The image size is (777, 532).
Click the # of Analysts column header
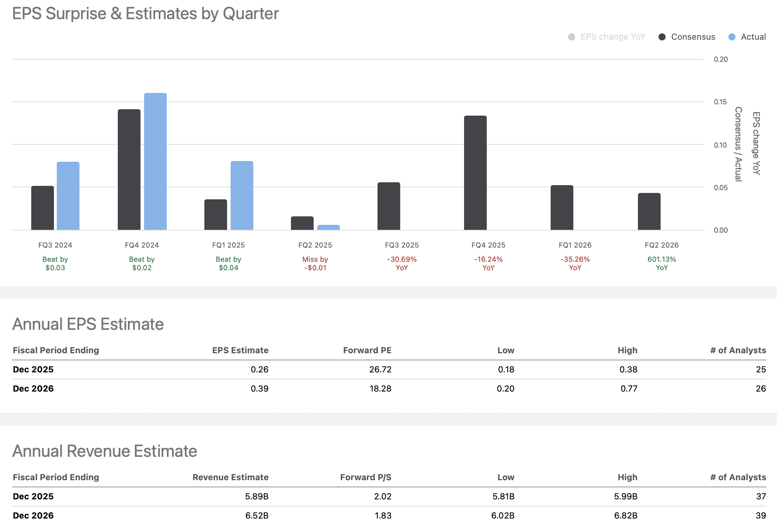click(x=737, y=350)
